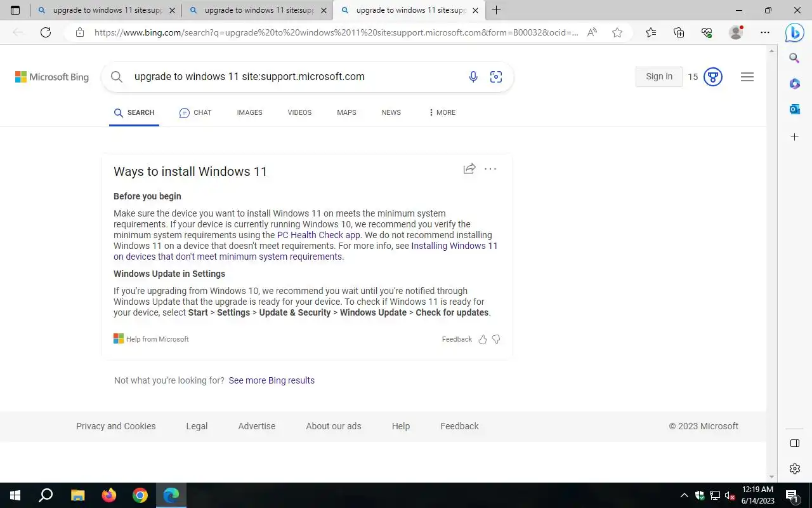Refresh the current page
This screenshot has width=812, height=508.
(x=46, y=32)
